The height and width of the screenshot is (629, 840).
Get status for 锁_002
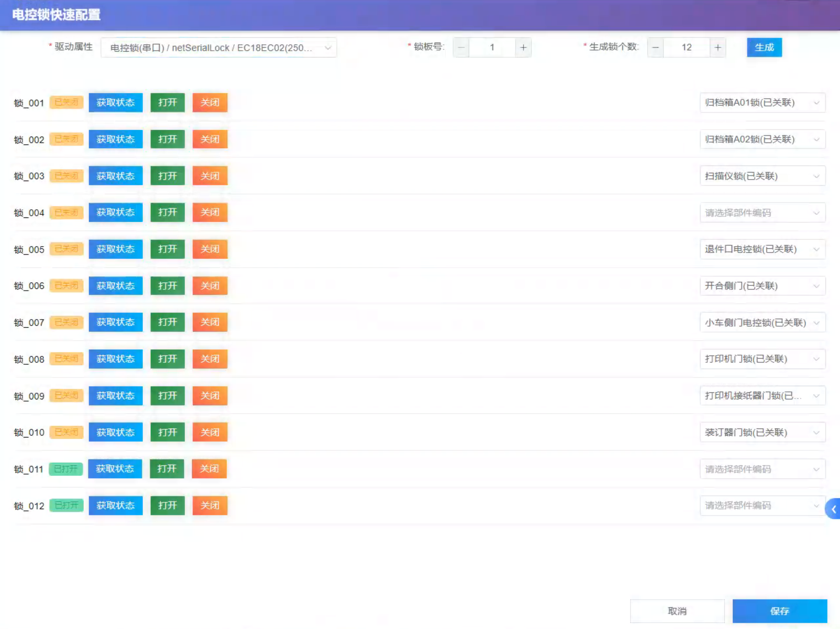(x=116, y=139)
